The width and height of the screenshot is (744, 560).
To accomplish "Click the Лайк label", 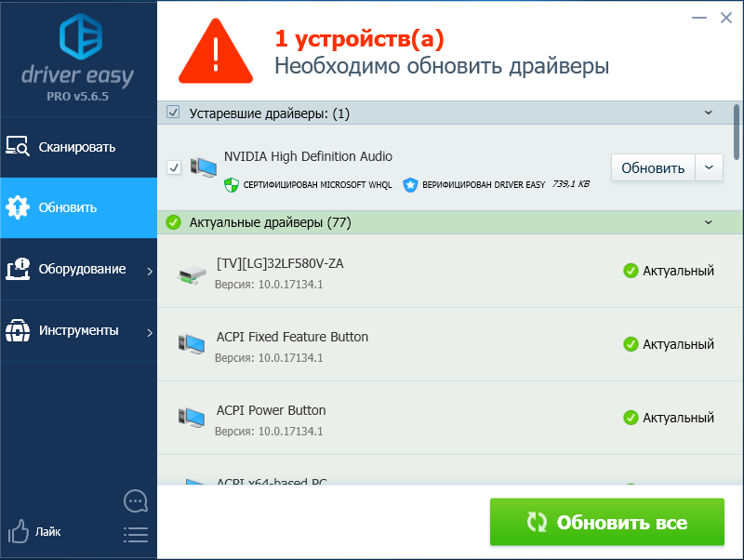I will 48,531.
